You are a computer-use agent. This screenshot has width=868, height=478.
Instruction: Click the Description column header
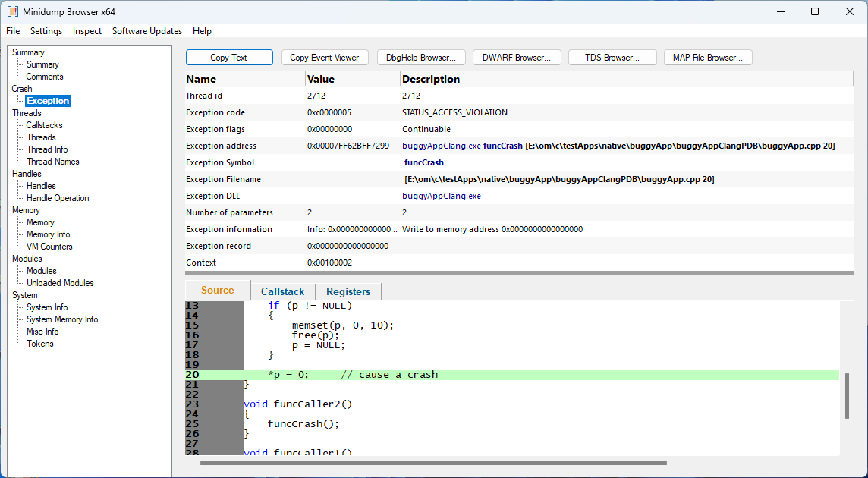[627, 79]
